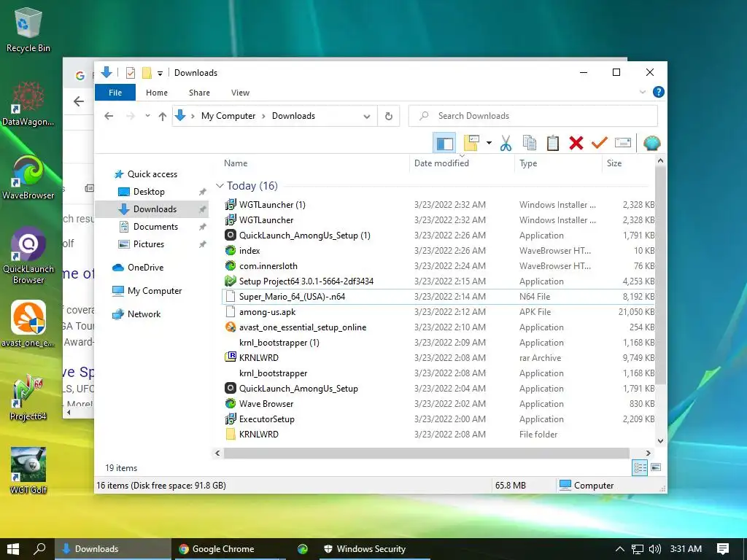Click the orange checkmark Properties icon
Viewport: 747px width, 560px height.
pos(600,142)
